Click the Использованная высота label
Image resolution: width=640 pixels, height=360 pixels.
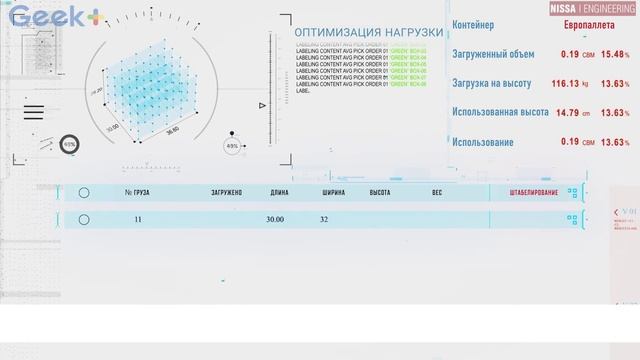click(x=500, y=112)
